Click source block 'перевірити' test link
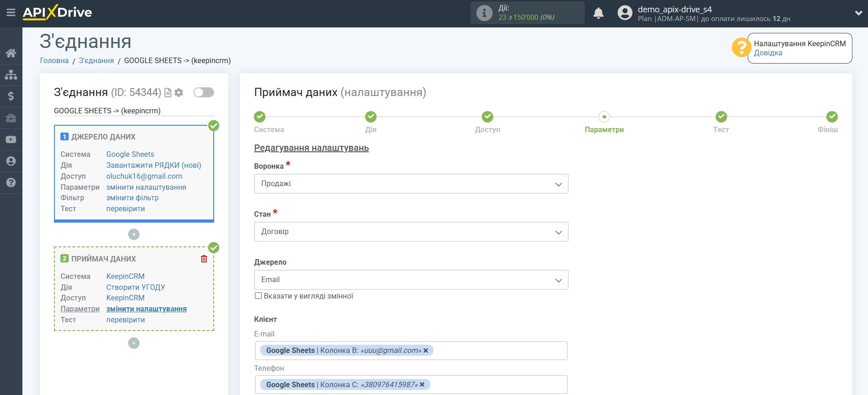Image resolution: width=868 pixels, height=395 pixels. [125, 208]
